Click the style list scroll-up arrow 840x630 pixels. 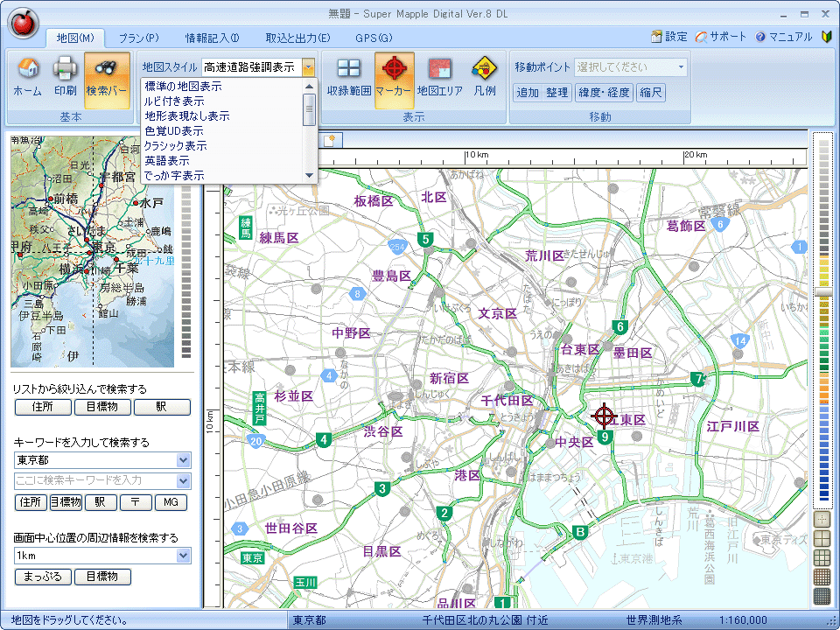[x=309, y=87]
